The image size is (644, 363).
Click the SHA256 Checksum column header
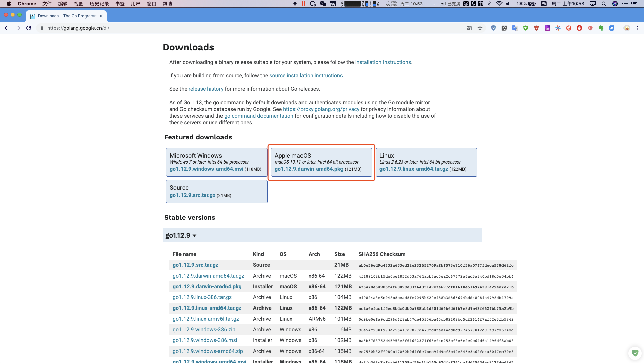pyautogui.click(x=382, y=254)
